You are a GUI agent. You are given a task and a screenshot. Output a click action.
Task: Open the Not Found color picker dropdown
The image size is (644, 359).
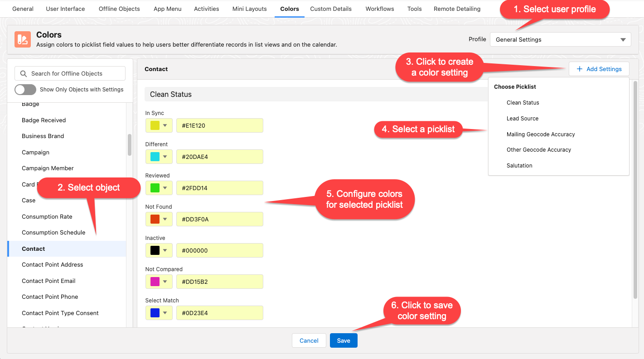click(x=165, y=219)
